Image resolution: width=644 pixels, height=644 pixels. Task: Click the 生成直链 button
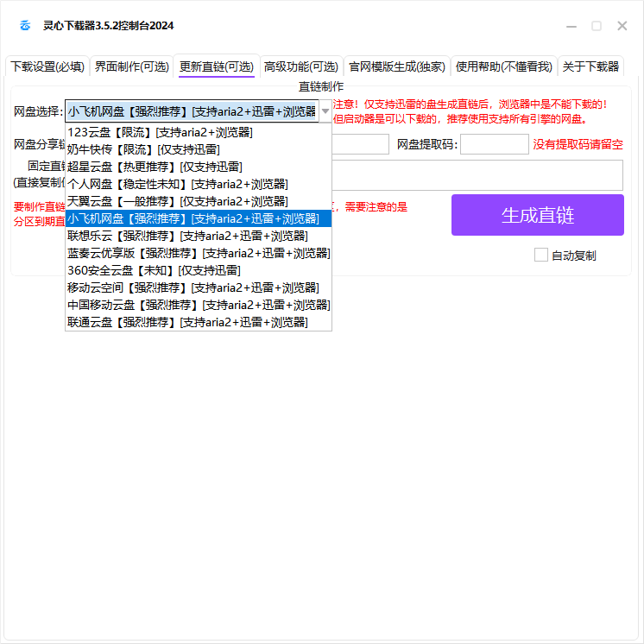coord(537,215)
